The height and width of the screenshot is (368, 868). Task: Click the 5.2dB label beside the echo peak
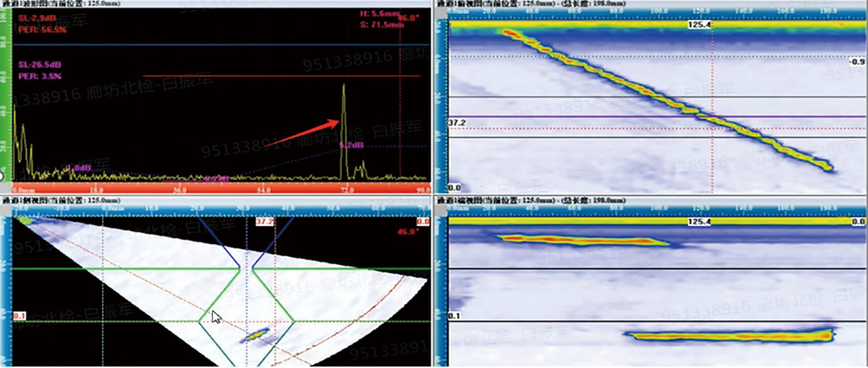tap(352, 145)
